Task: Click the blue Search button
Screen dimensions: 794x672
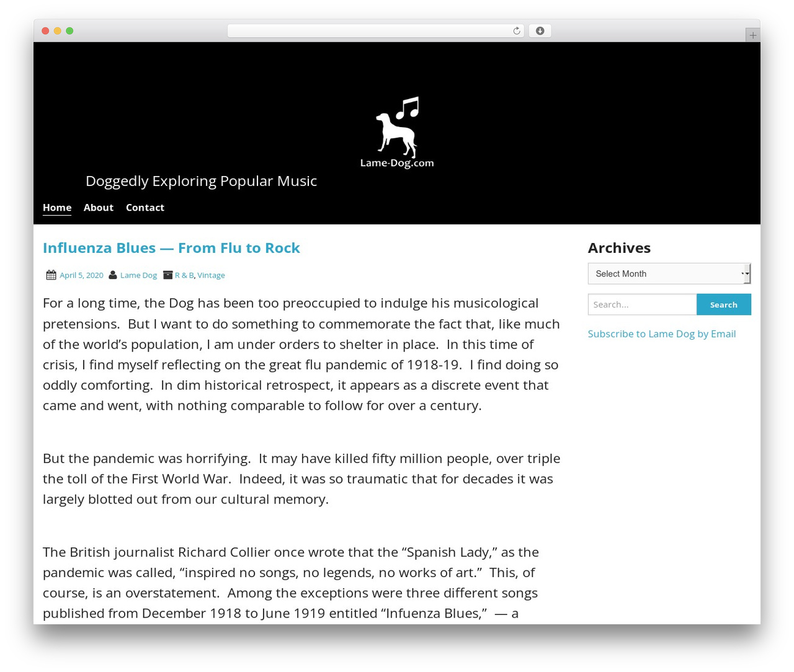Action: pos(723,304)
